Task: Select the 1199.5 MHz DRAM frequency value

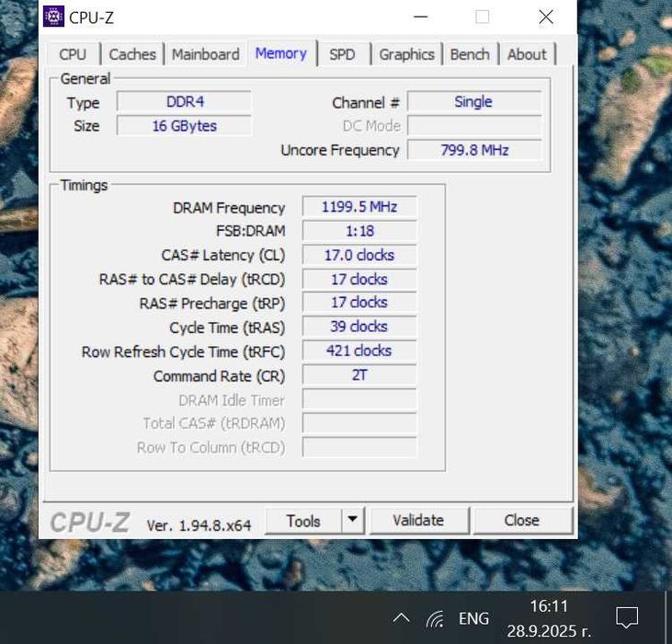Action: (x=359, y=207)
